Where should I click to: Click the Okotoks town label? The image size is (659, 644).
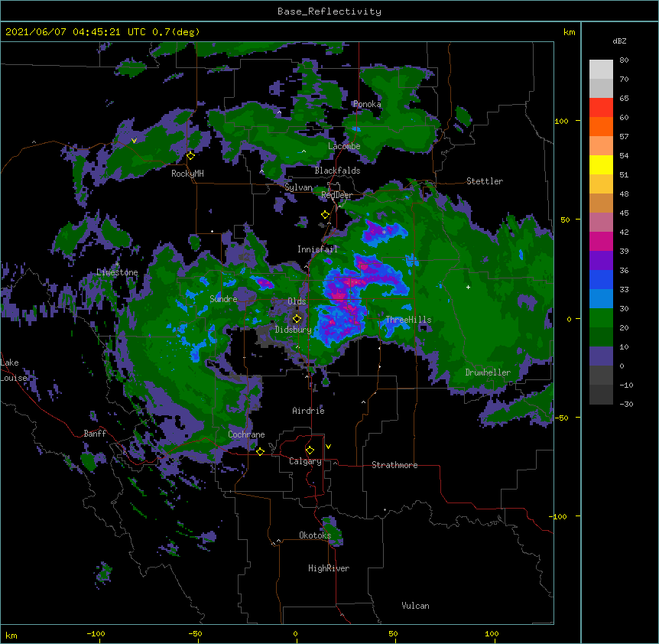pyautogui.click(x=315, y=535)
